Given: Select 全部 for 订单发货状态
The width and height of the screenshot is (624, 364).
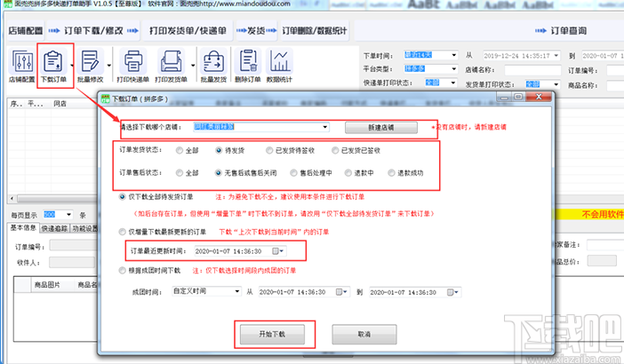Looking at the screenshot, I should (x=180, y=150).
